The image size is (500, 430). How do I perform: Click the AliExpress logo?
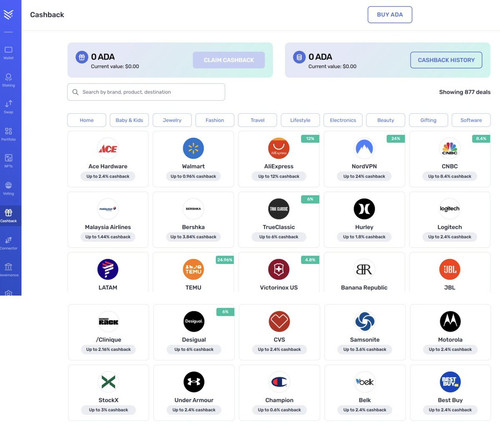[279, 148]
